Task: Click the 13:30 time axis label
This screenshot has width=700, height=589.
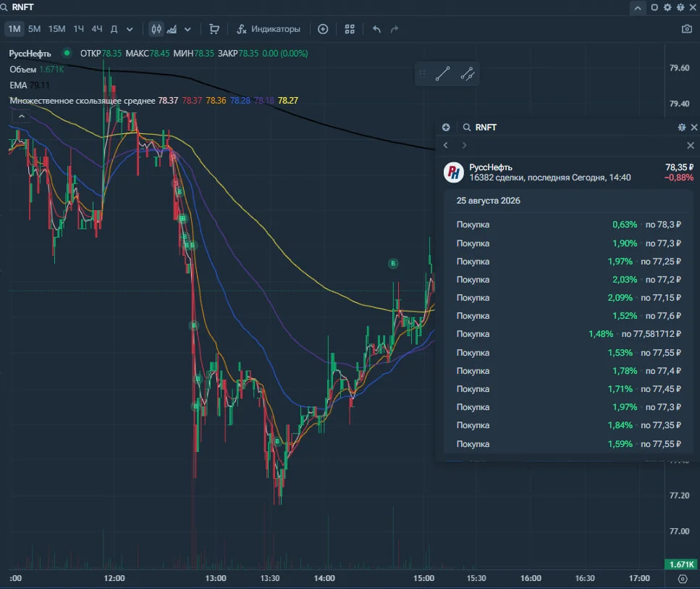Action: tap(269, 578)
